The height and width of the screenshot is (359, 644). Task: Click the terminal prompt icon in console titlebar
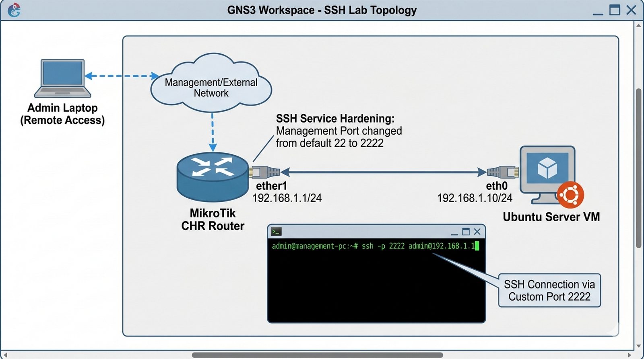pyautogui.click(x=276, y=232)
